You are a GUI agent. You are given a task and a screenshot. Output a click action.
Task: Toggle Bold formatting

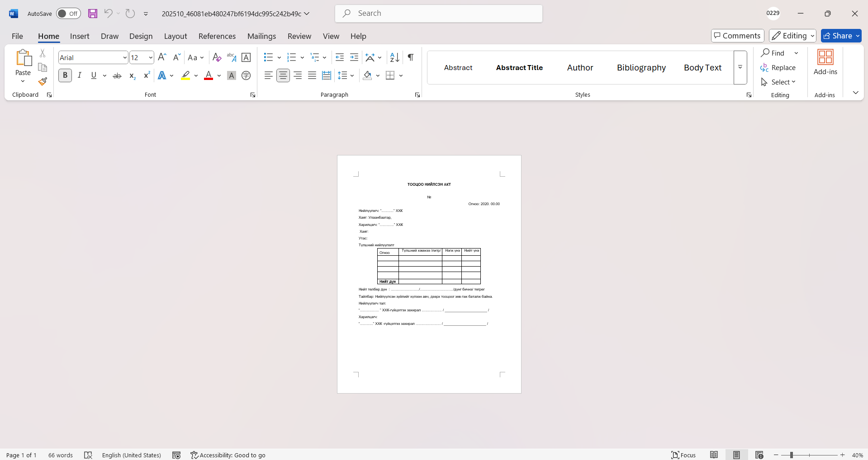click(65, 75)
